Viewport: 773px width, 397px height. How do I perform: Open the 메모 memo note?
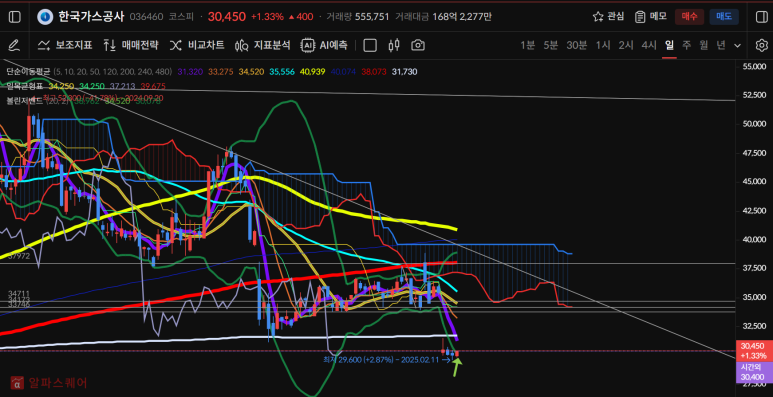point(650,17)
